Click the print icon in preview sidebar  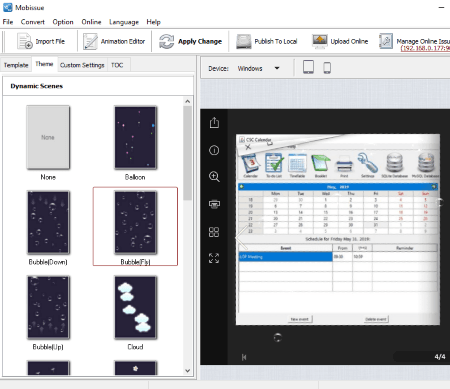[214, 204]
